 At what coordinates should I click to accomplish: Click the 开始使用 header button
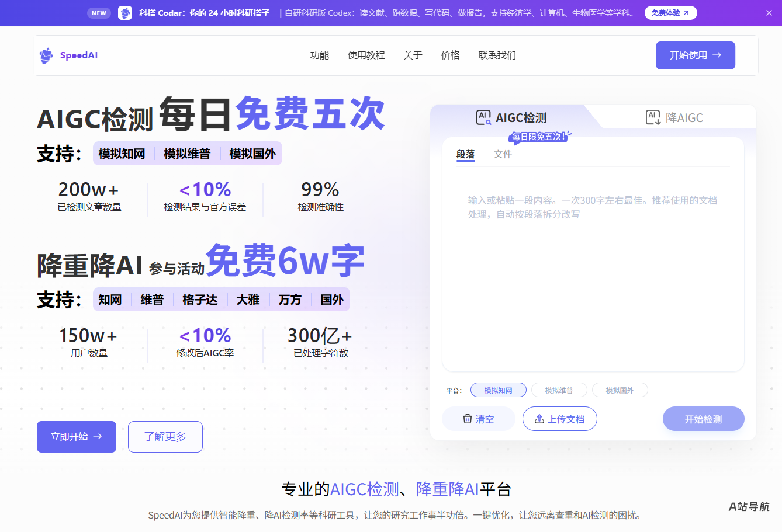pos(696,55)
